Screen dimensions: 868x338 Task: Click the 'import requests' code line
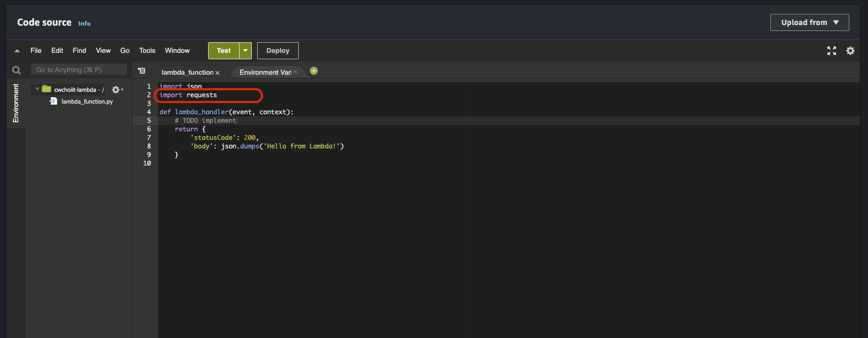(x=188, y=95)
